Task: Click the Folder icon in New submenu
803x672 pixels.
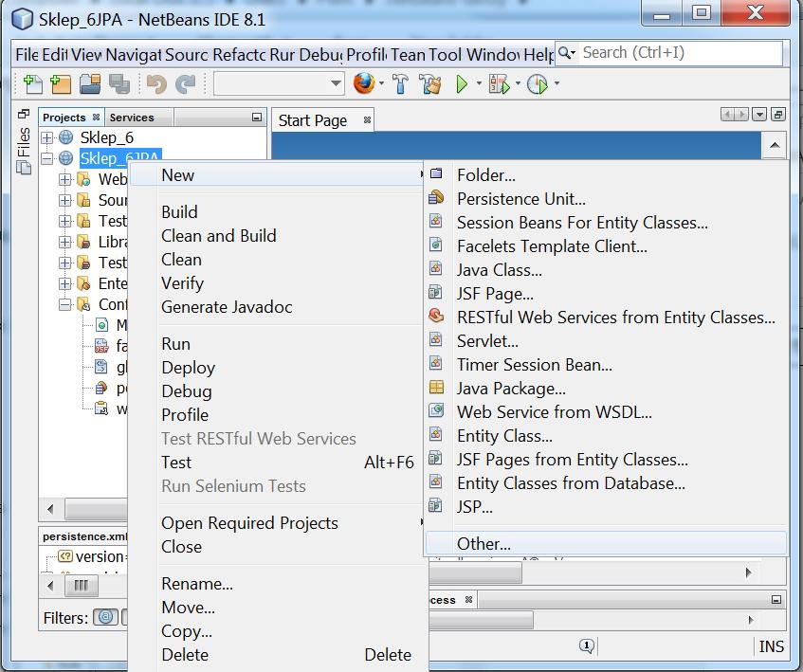Action: pos(436,173)
